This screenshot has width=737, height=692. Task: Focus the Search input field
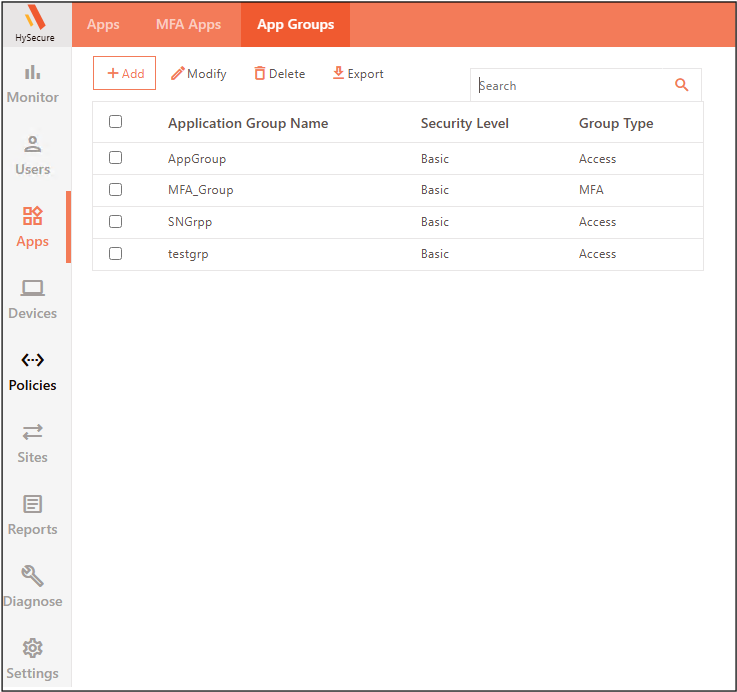click(x=570, y=86)
